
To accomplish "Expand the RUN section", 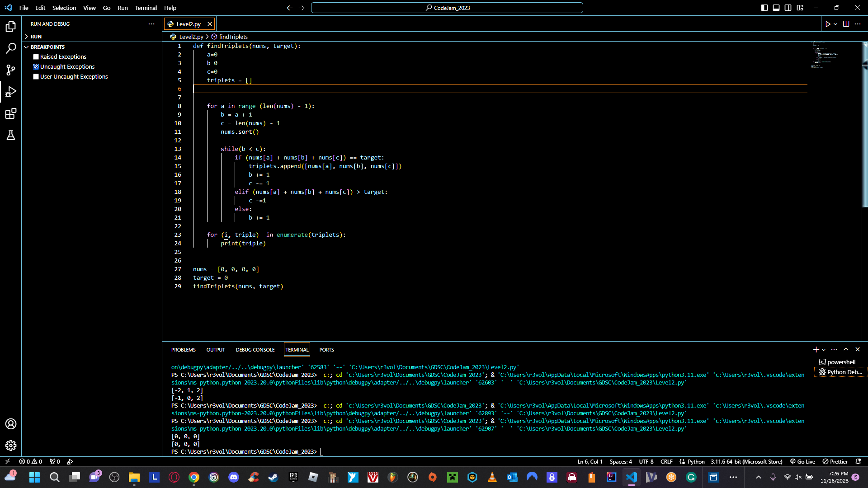I will (x=36, y=37).
